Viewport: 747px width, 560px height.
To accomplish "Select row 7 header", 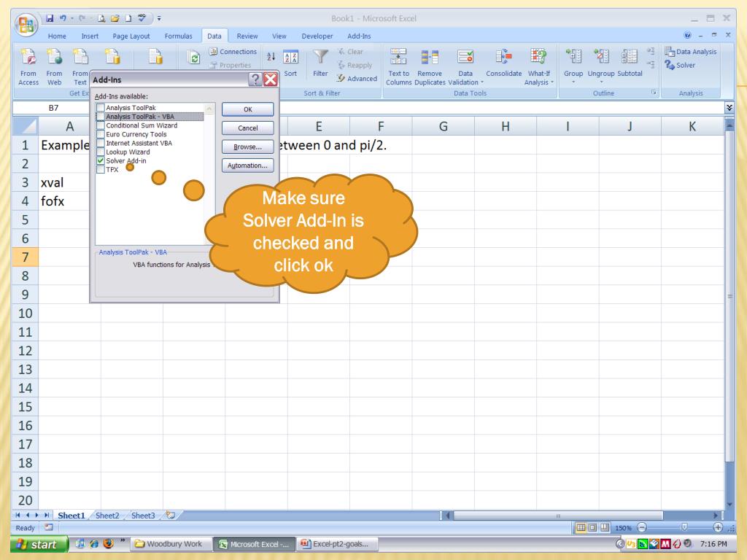I will click(26, 257).
